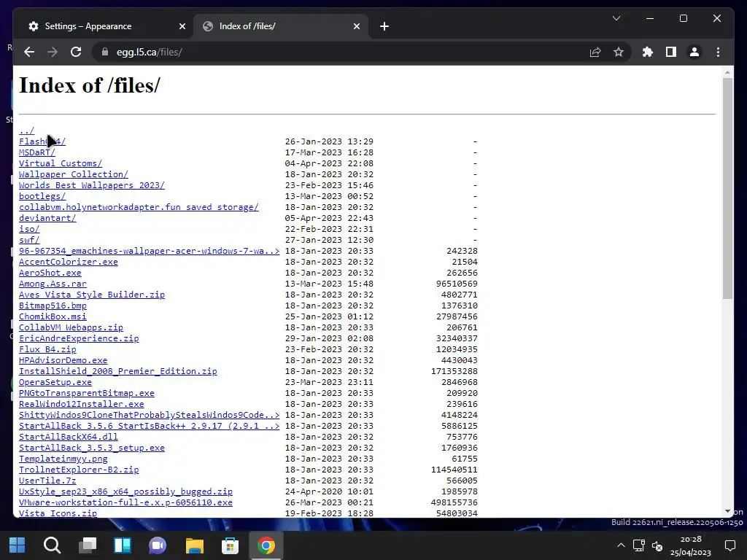The width and height of the screenshot is (747, 560).
Task: Download OperaSetup.exe
Action: (x=55, y=382)
